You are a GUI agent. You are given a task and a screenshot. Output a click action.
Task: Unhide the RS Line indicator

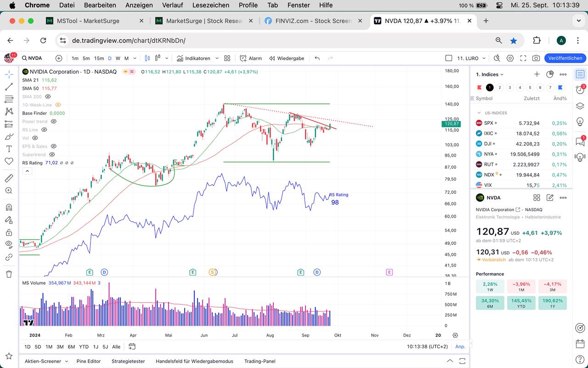pos(45,130)
